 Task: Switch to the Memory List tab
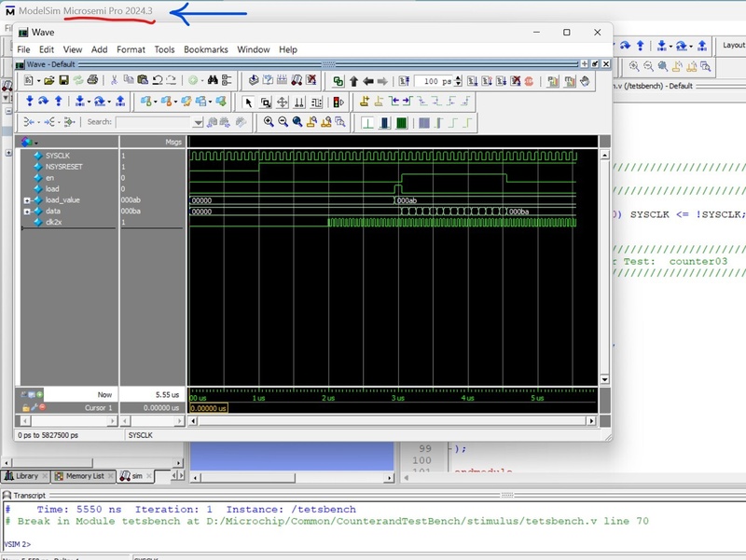tap(84, 476)
